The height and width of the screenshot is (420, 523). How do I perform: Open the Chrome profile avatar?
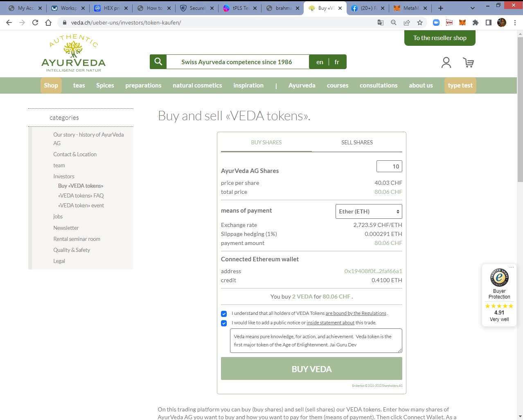click(502, 22)
